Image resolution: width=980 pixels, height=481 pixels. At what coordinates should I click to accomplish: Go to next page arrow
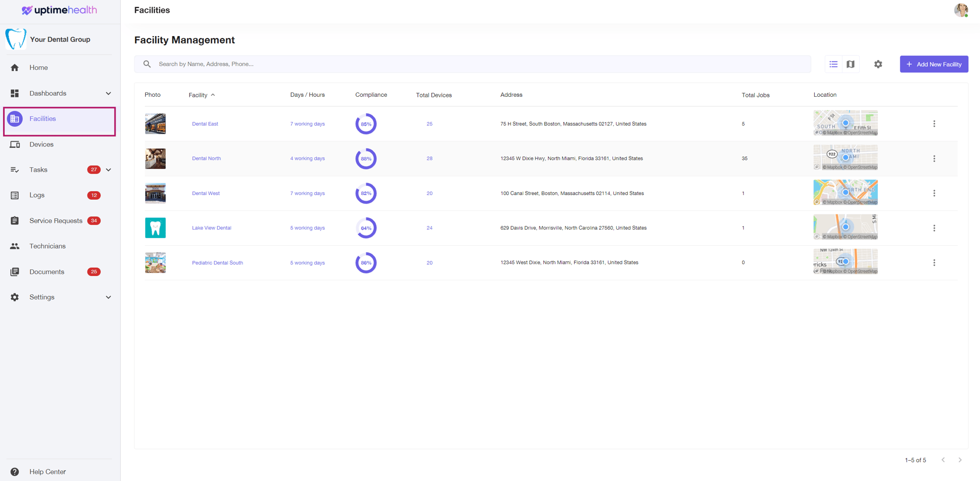pyautogui.click(x=960, y=460)
